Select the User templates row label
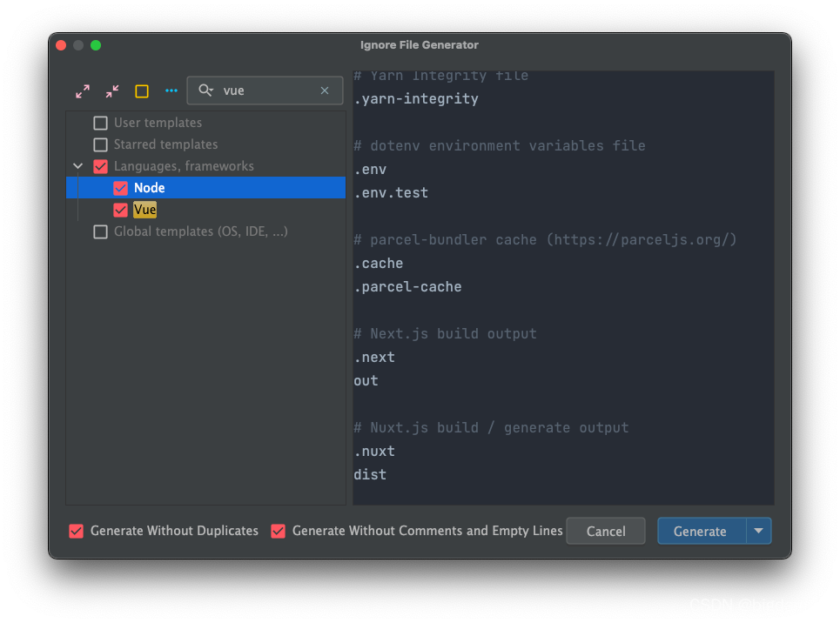 click(158, 123)
